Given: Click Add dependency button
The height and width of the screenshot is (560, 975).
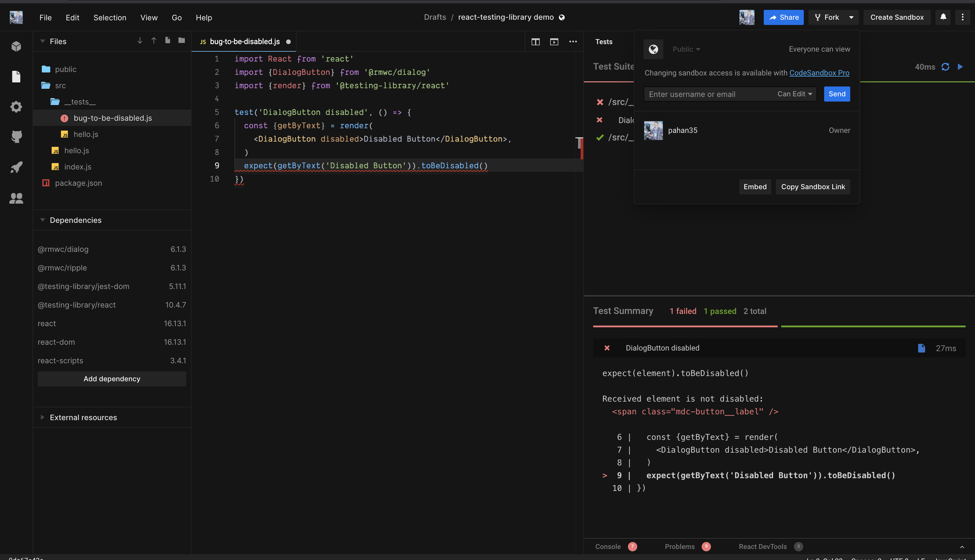Looking at the screenshot, I should pyautogui.click(x=112, y=379).
